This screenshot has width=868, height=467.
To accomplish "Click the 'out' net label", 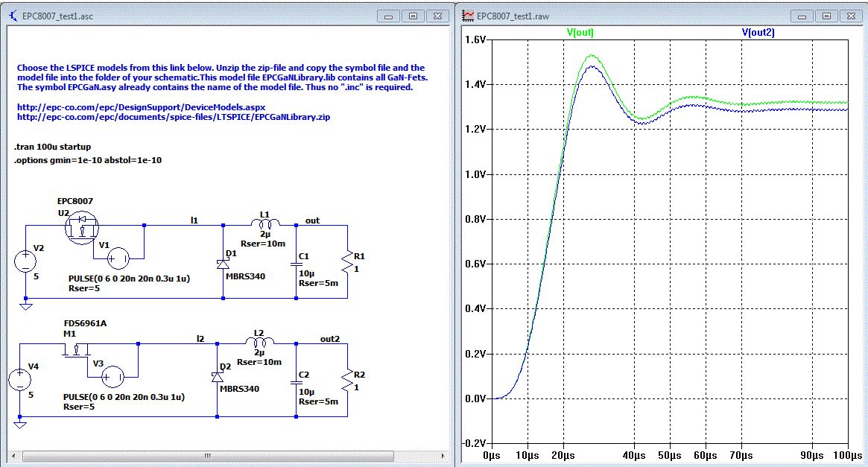I will 312,220.
